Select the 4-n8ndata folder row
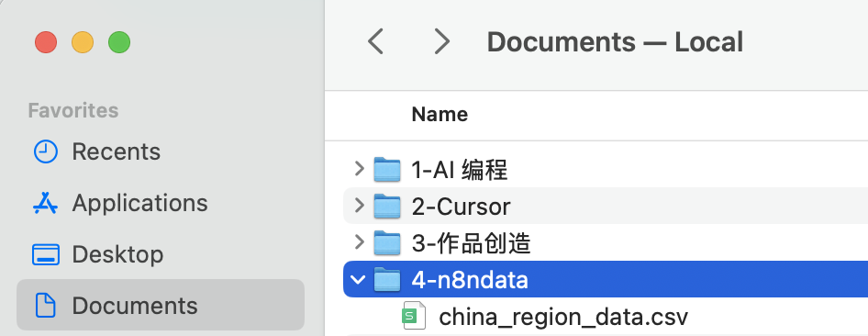The width and height of the screenshot is (868, 336). coord(606,279)
